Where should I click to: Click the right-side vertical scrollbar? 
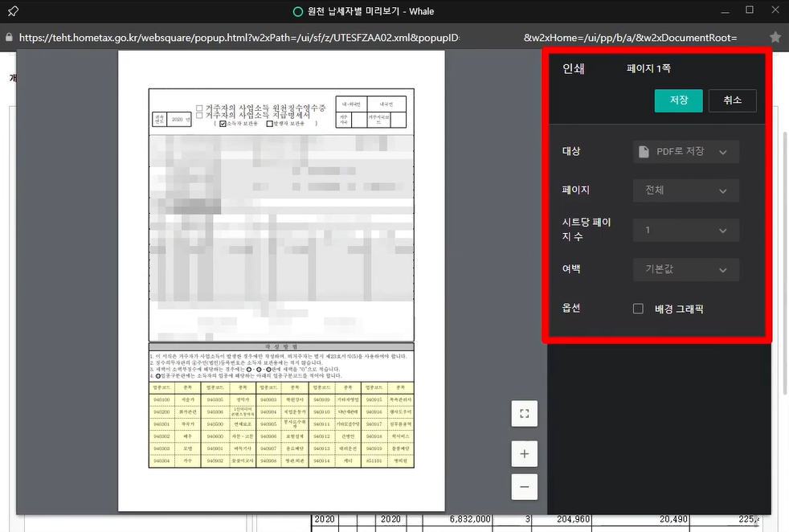tap(784, 262)
